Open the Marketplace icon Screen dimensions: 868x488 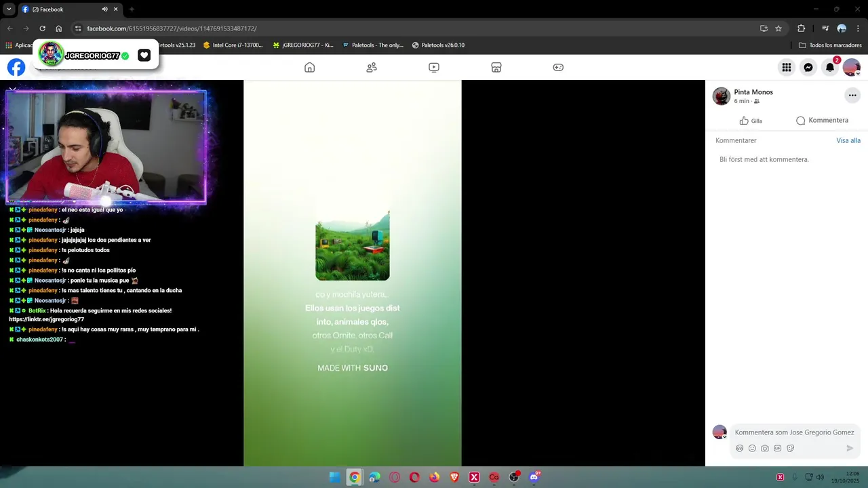(496, 67)
